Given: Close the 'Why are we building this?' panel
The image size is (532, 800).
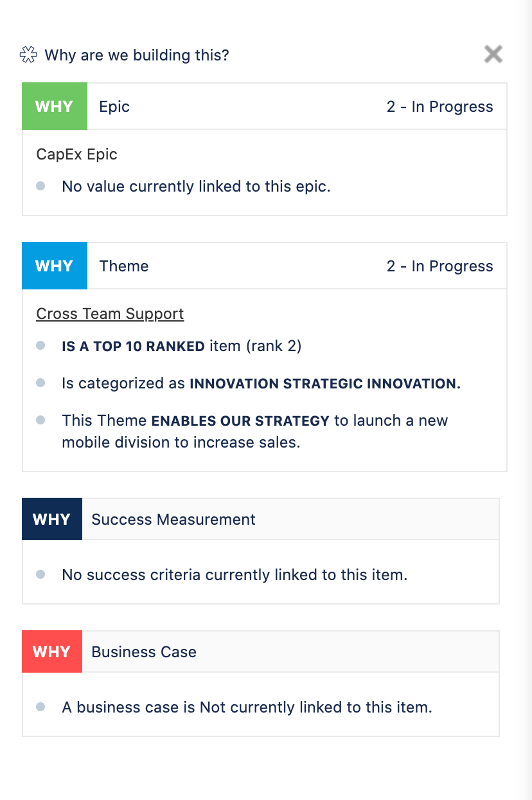Looking at the screenshot, I should [493, 54].
